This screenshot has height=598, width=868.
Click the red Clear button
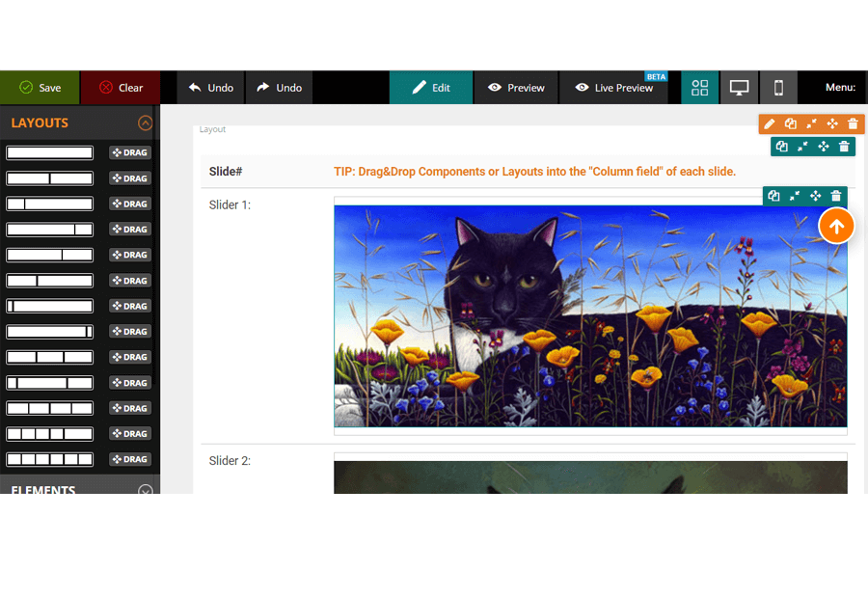(x=121, y=88)
